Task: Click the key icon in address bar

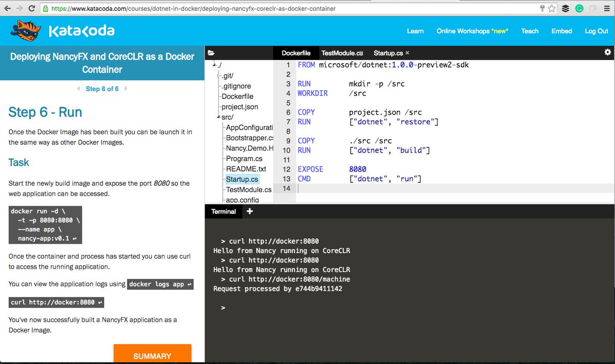Action: click(542, 9)
